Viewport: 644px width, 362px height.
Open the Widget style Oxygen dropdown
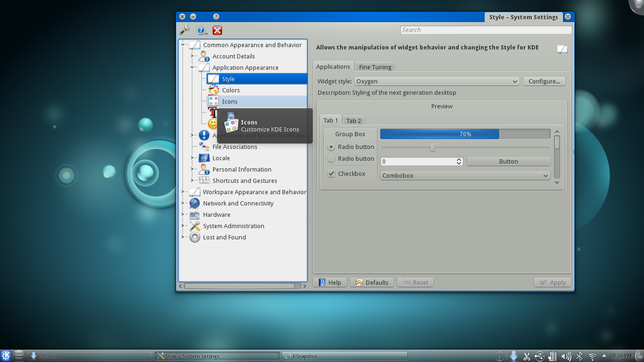(437, 81)
